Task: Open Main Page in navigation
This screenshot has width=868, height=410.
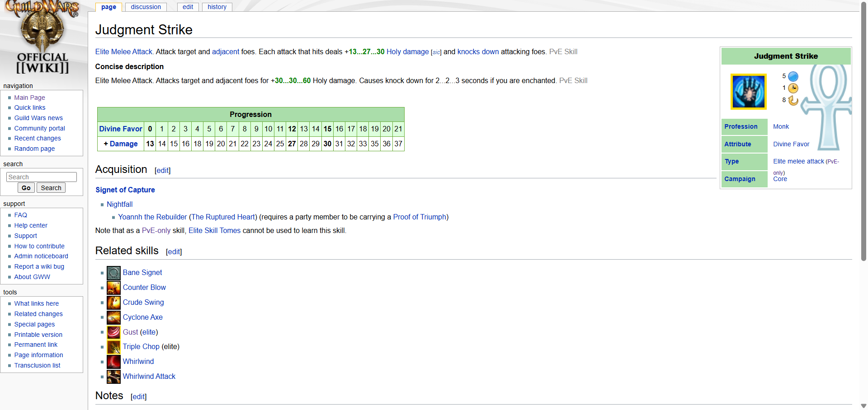Action: (29, 98)
